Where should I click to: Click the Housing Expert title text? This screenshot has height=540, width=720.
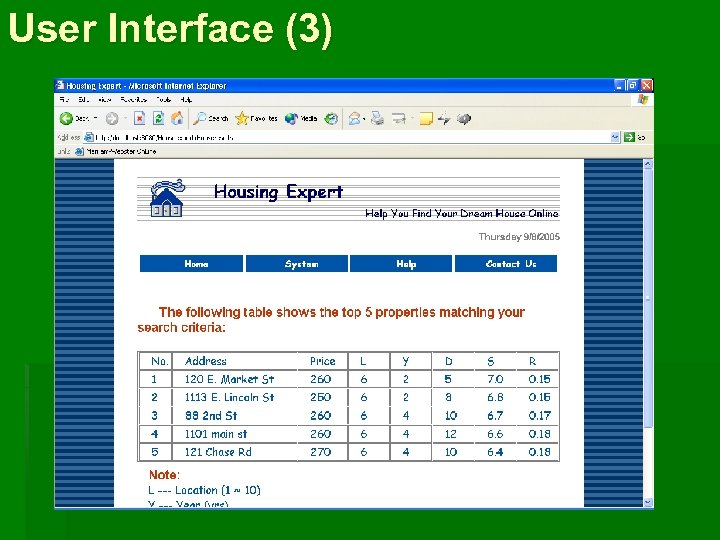(278, 192)
